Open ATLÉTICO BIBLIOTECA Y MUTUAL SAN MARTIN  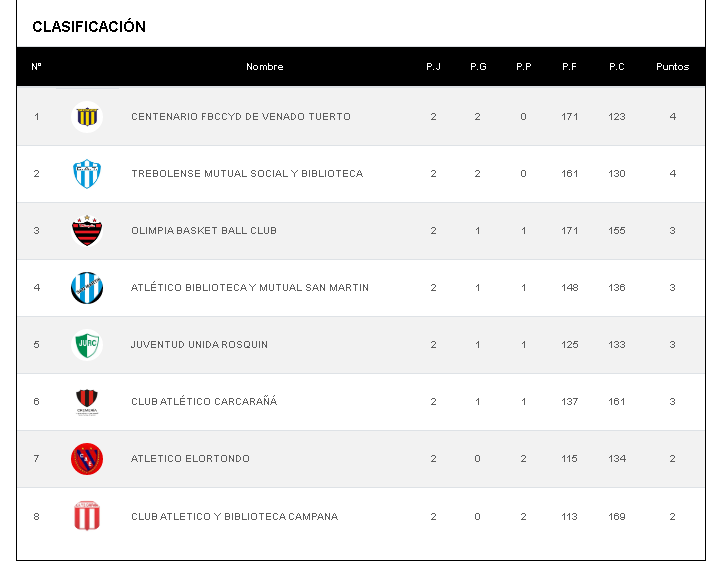pyautogui.click(x=250, y=288)
